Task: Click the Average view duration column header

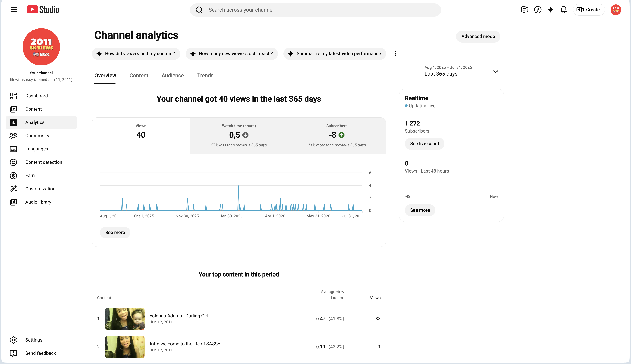Action: (x=332, y=295)
